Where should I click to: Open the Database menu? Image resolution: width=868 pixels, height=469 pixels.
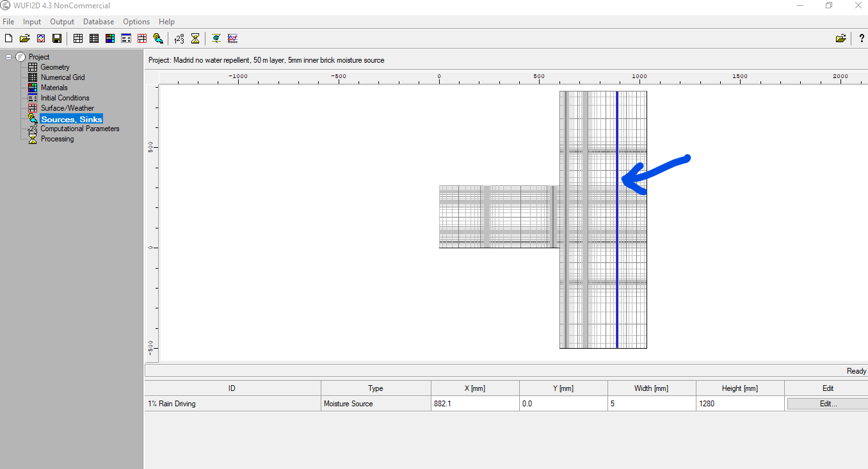click(99, 22)
